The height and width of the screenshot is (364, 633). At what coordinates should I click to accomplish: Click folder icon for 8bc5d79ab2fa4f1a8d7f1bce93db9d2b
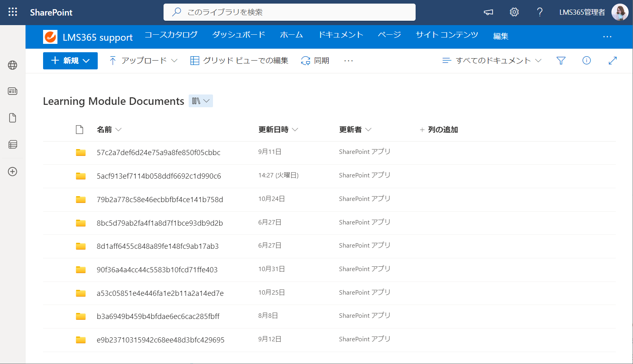pyautogui.click(x=81, y=223)
